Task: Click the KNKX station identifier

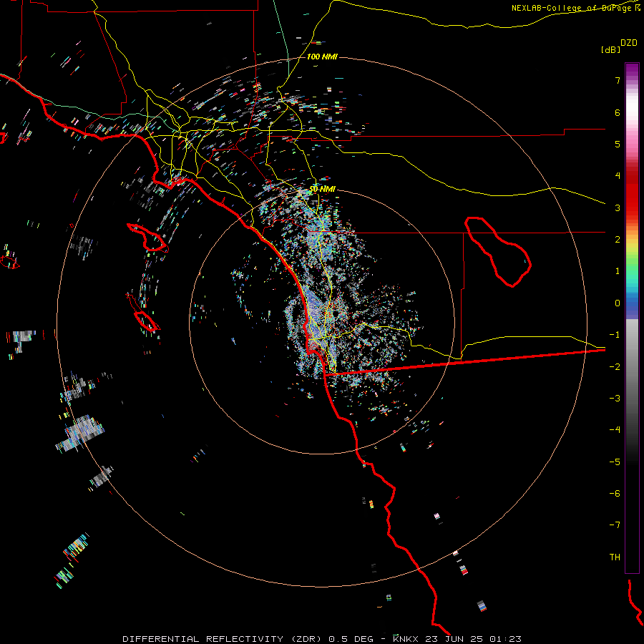Action: [x=406, y=639]
